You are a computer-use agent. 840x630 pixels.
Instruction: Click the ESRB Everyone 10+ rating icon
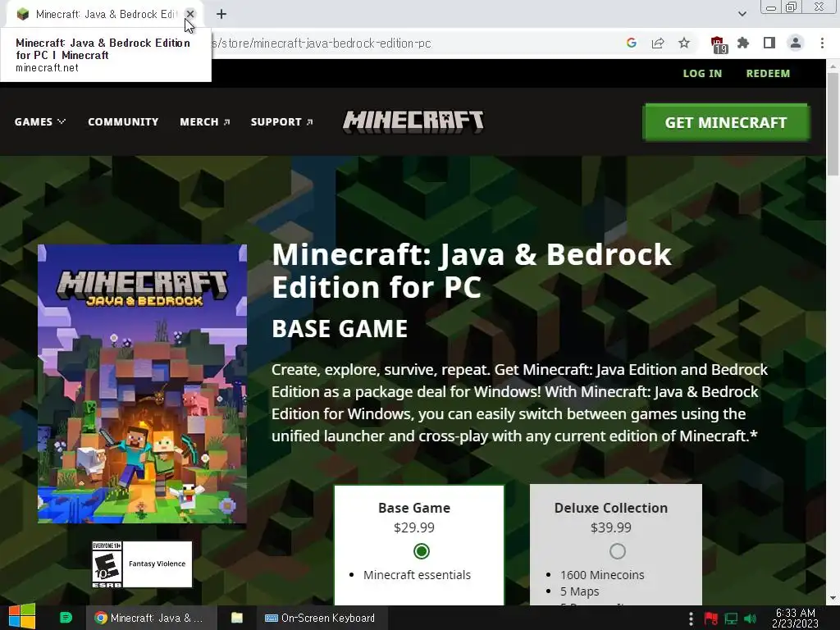107,564
